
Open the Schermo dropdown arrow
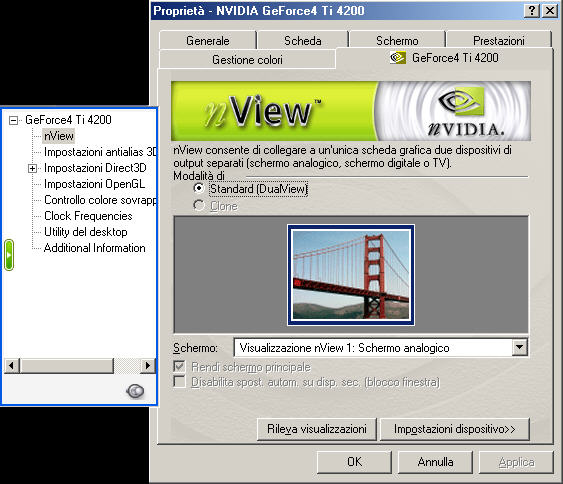click(x=519, y=348)
